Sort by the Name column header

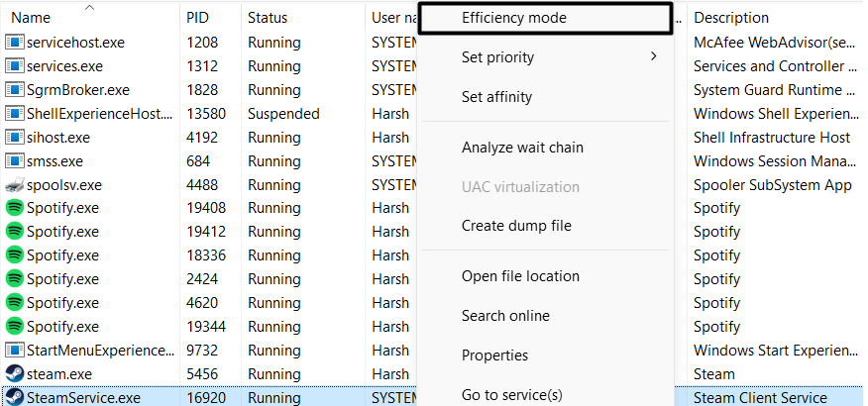pyautogui.click(x=31, y=18)
